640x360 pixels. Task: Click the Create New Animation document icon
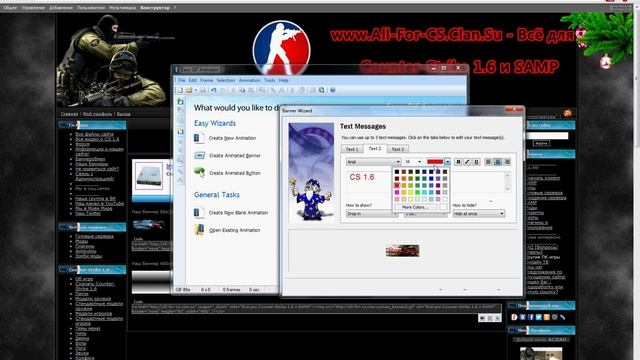(x=199, y=138)
